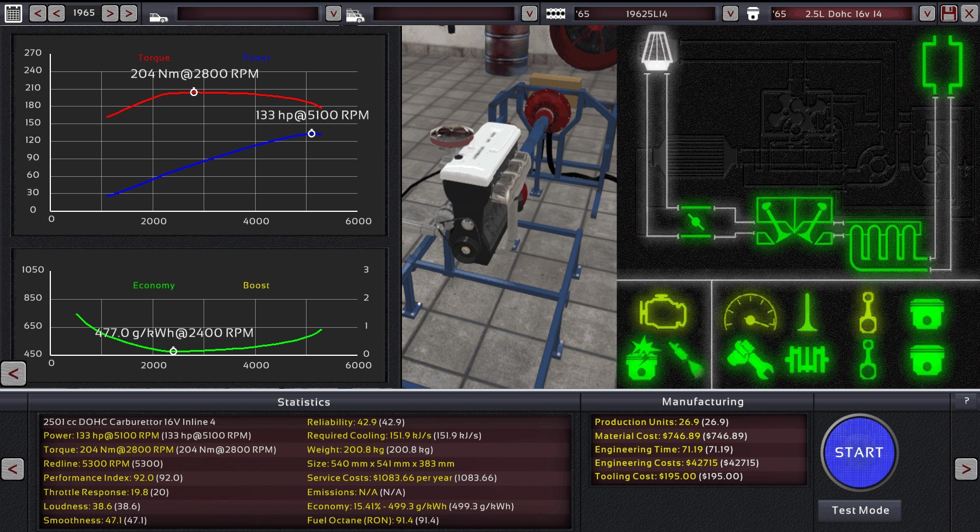
Task: Open the upper piston icon
Action: [927, 313]
